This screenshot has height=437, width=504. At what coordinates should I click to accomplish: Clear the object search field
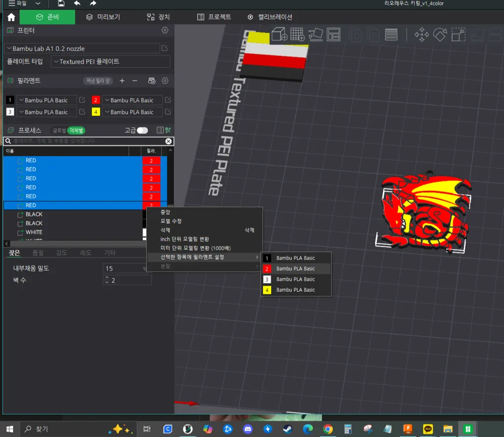point(168,141)
